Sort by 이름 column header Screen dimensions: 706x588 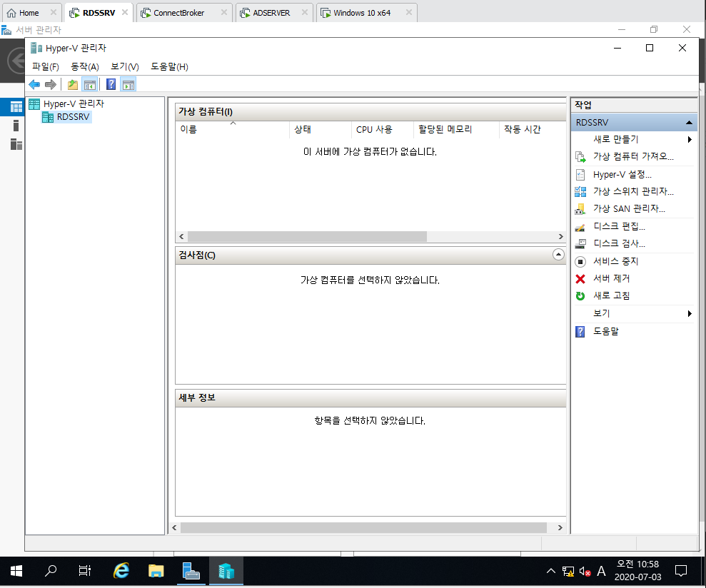[232, 130]
